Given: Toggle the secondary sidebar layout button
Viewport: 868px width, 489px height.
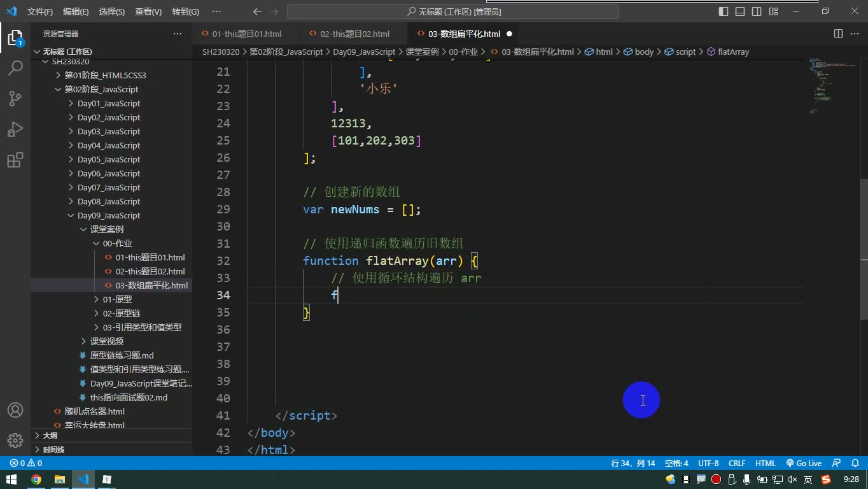Looking at the screenshot, I should pos(757,11).
